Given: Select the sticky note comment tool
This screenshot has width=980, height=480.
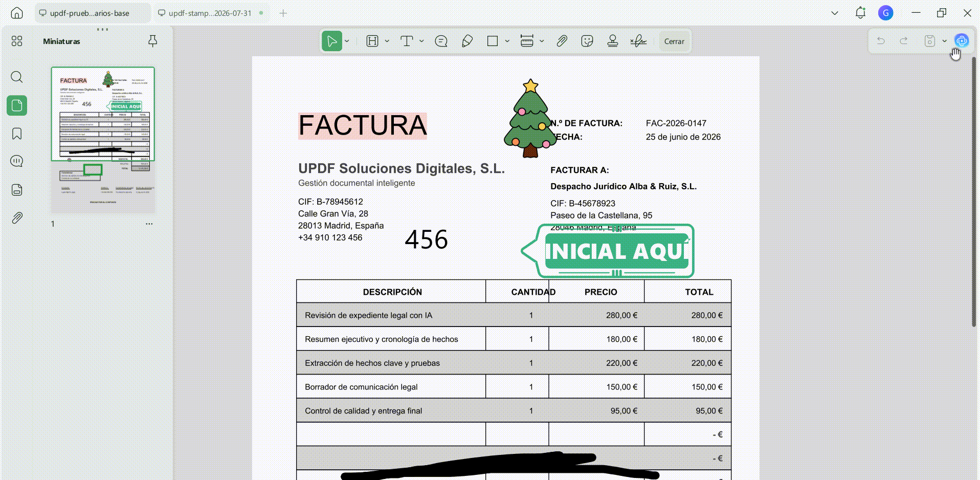Looking at the screenshot, I should click(441, 41).
